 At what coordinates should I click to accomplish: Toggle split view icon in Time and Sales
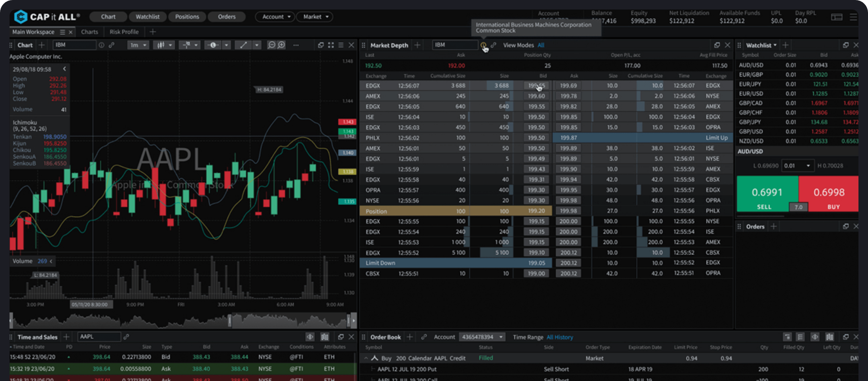click(310, 337)
